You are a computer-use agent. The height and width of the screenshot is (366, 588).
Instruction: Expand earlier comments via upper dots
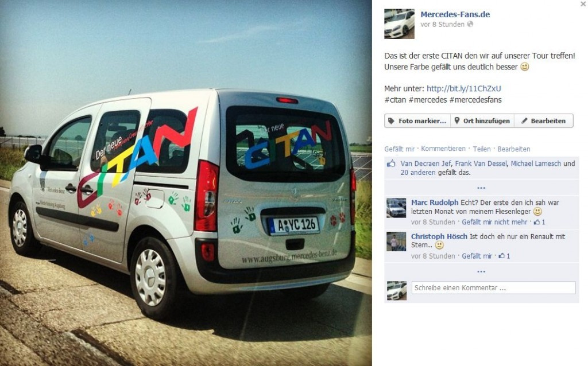(481, 188)
